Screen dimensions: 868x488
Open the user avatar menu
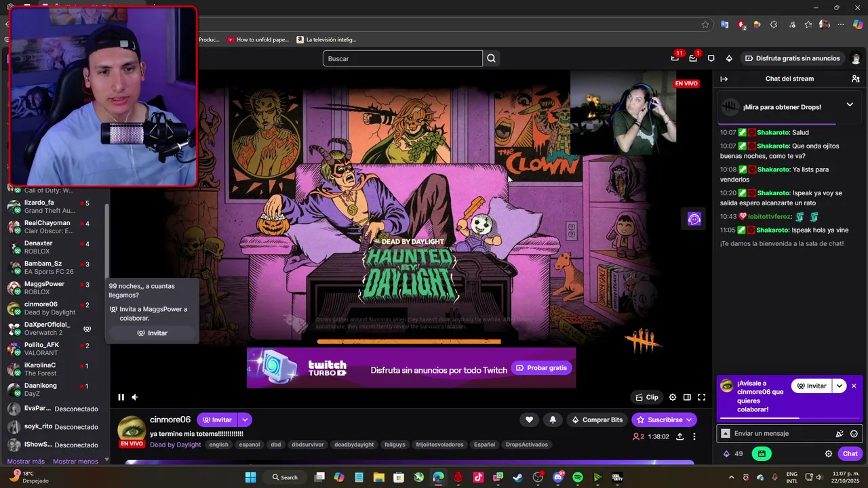[856, 58]
